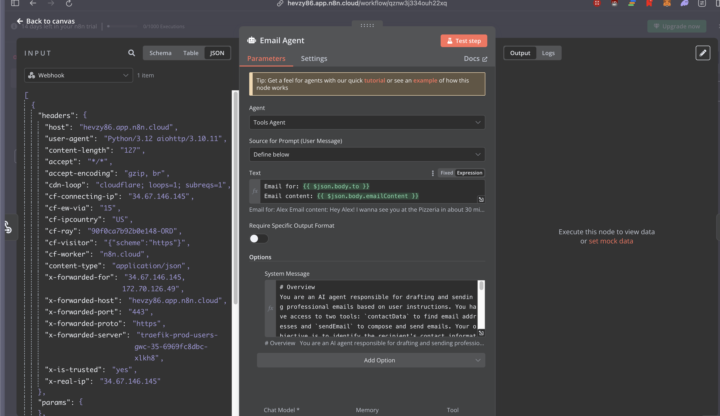The width and height of the screenshot is (720, 416).
Task: Open the Add Option dropdown
Action: pos(371,360)
